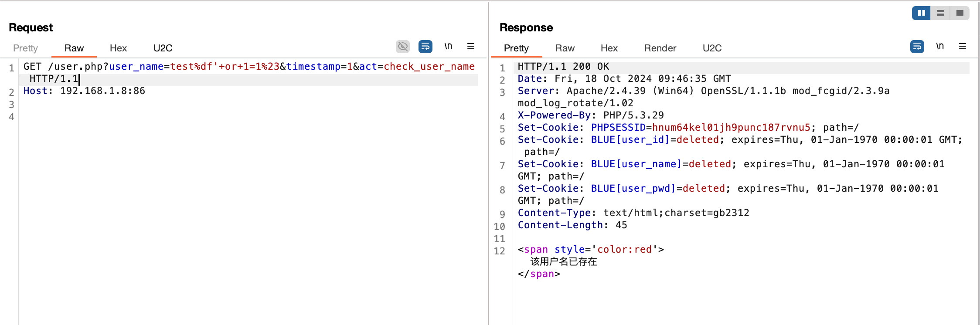The image size is (980, 325).
Task: Toggle word wrap icon in Request panel
Action: coord(425,46)
